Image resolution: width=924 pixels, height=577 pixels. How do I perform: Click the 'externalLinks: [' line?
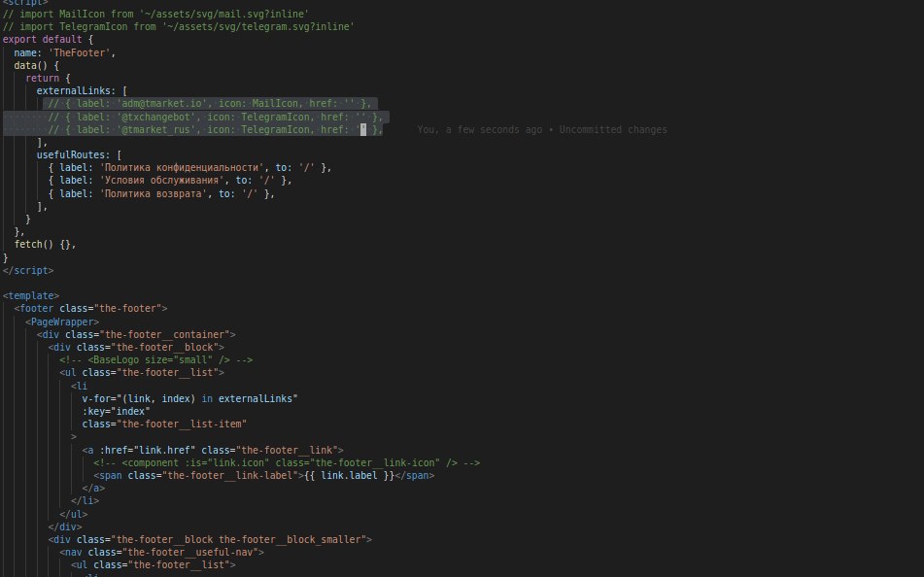[x=82, y=90]
